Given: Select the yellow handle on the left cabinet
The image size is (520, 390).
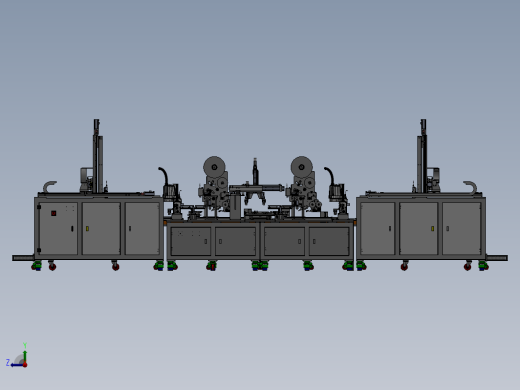Looking at the screenshot, I should click(87, 229).
